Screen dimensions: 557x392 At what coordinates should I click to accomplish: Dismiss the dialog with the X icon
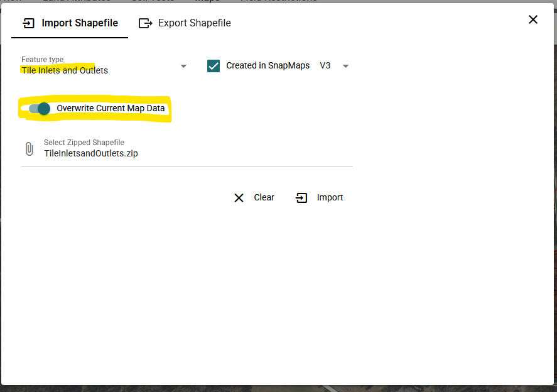[533, 19]
